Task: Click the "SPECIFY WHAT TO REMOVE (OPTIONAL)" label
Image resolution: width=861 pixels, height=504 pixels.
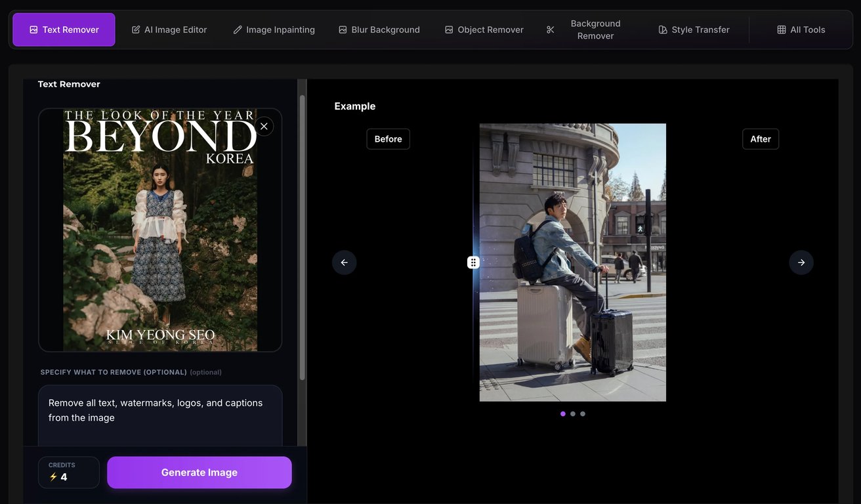Action: (x=114, y=372)
